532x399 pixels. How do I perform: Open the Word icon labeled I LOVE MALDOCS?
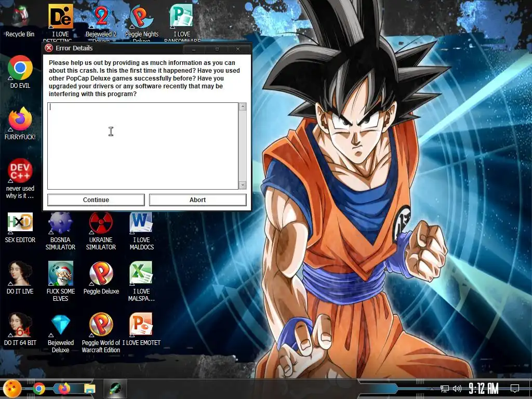click(x=141, y=222)
